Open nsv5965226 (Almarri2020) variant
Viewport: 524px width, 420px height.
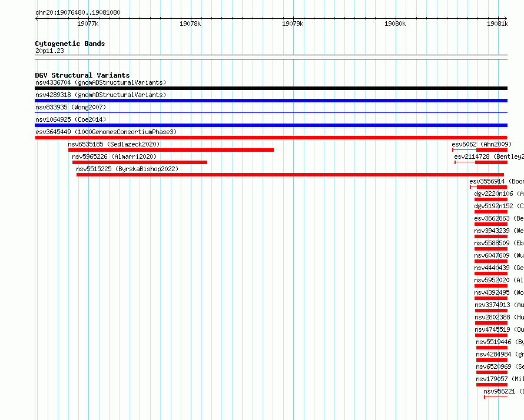tap(114, 156)
